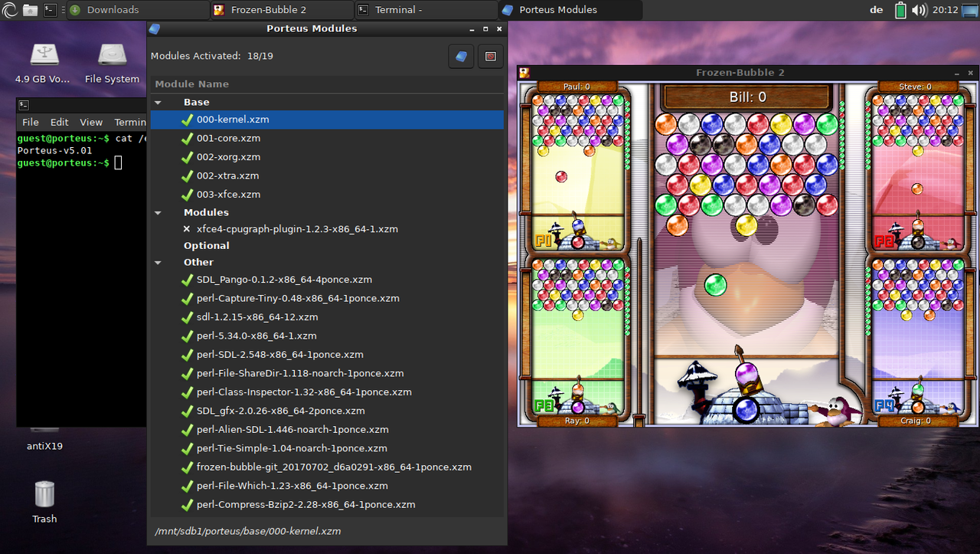Select perl-Capture-Tiny-0.48 module row
The height and width of the screenshot is (554, 980).
tap(328, 298)
